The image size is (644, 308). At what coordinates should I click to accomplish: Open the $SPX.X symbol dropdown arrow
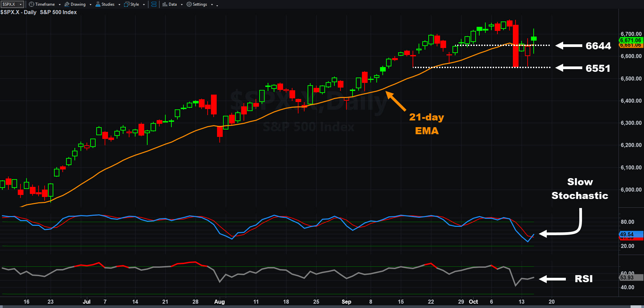pos(21,4)
